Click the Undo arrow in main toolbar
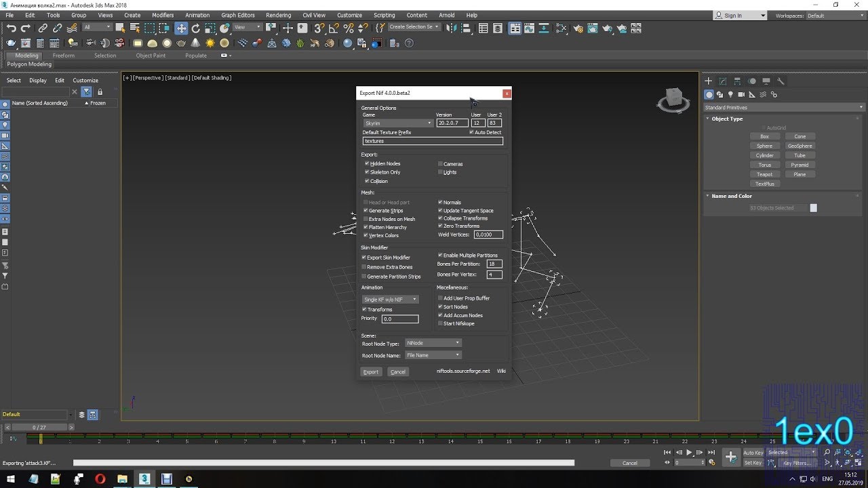This screenshot has height=488, width=868. [12, 28]
